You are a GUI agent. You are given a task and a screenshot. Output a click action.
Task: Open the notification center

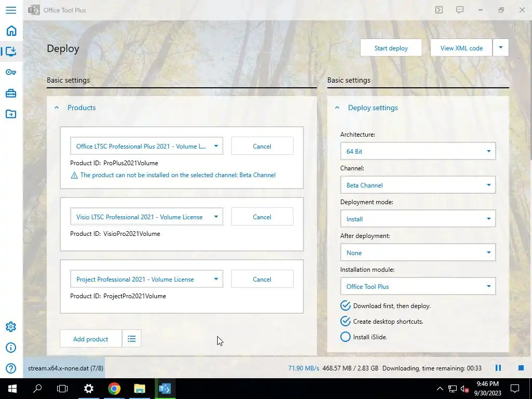pyautogui.click(x=515, y=389)
